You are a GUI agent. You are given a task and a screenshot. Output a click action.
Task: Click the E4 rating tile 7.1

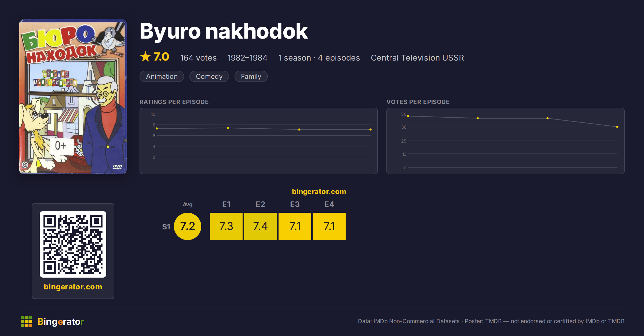(329, 226)
